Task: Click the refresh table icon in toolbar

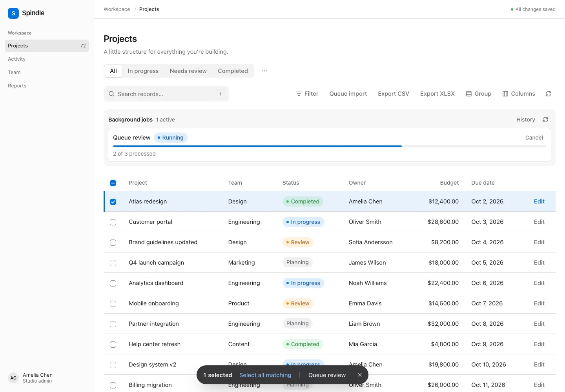Action: tap(549, 94)
